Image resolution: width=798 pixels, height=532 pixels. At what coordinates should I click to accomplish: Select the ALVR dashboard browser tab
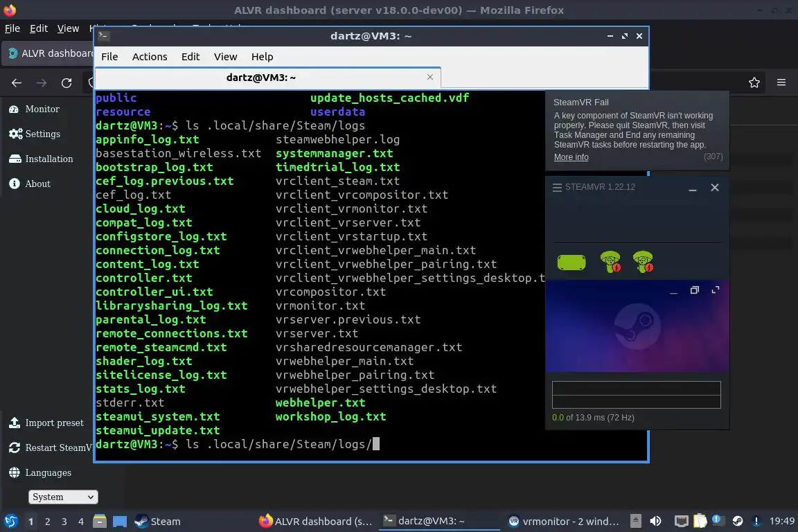point(48,53)
